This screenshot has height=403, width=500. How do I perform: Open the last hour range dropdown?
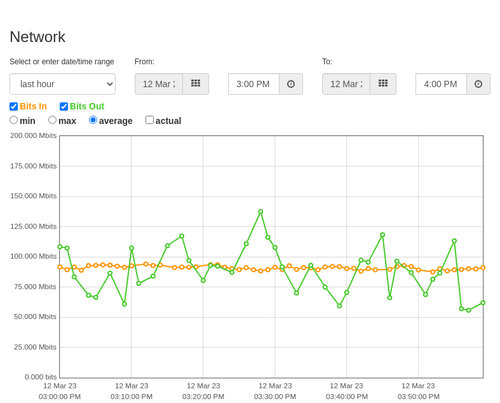click(x=63, y=84)
